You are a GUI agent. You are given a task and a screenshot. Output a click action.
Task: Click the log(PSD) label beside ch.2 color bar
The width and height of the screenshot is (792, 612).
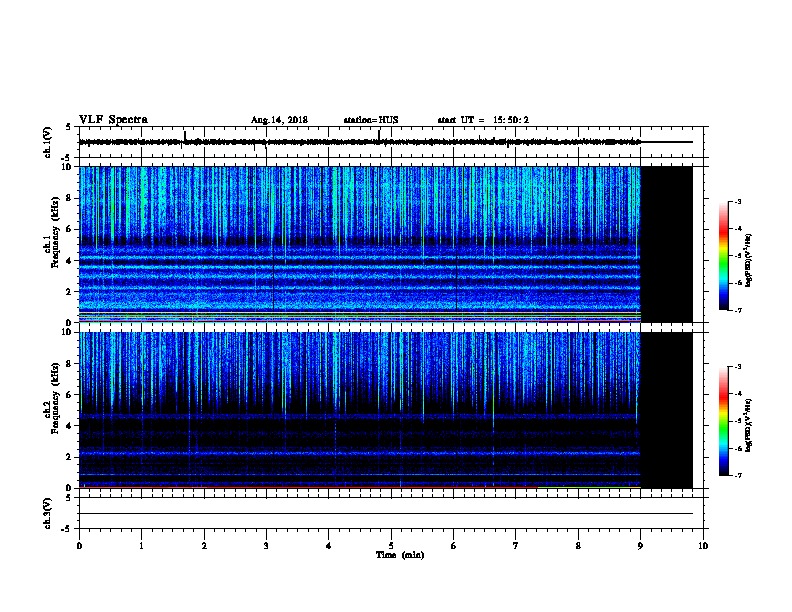point(749,426)
